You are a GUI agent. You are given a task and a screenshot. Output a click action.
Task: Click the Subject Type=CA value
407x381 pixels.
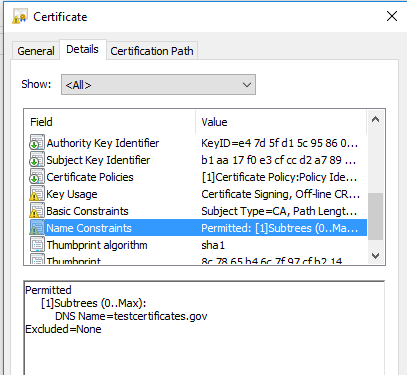(279, 211)
